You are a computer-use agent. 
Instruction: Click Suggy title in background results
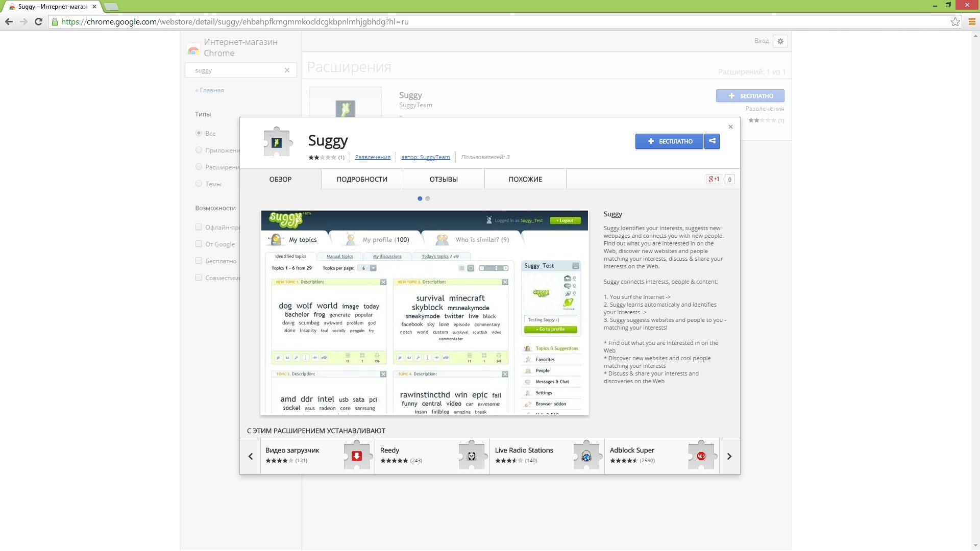410,95
